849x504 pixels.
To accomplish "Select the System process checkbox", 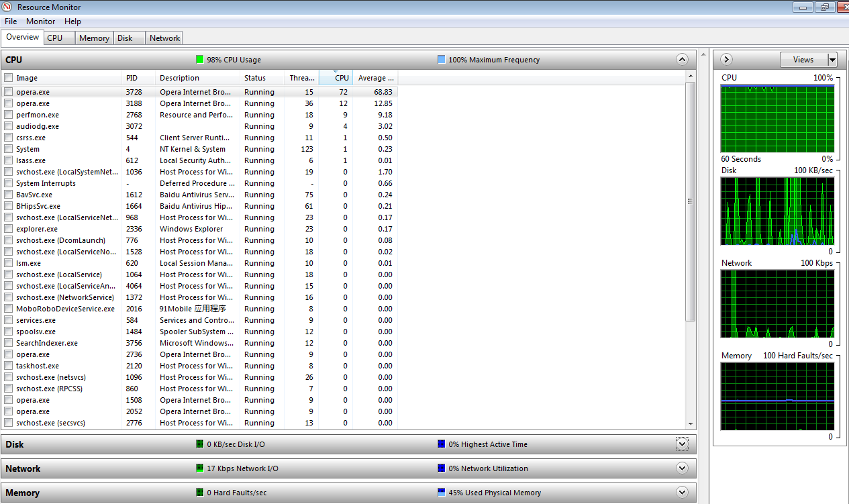I will (9, 149).
